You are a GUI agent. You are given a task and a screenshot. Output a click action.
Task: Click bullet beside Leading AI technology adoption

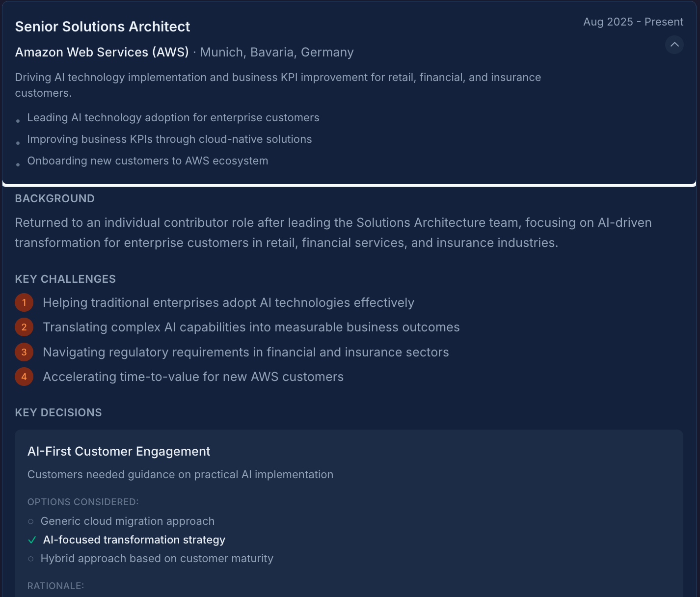[18, 121]
